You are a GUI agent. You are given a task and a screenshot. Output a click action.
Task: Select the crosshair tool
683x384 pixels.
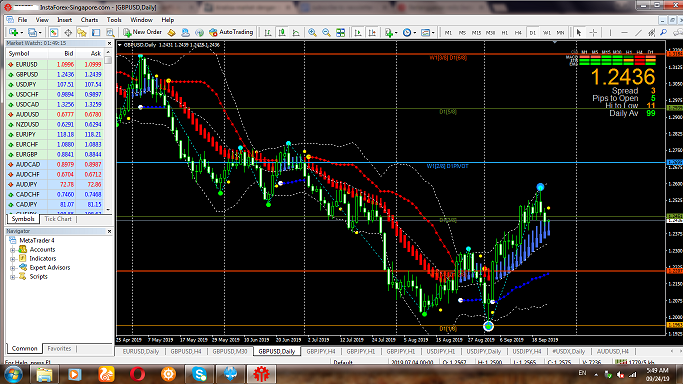coord(593,32)
